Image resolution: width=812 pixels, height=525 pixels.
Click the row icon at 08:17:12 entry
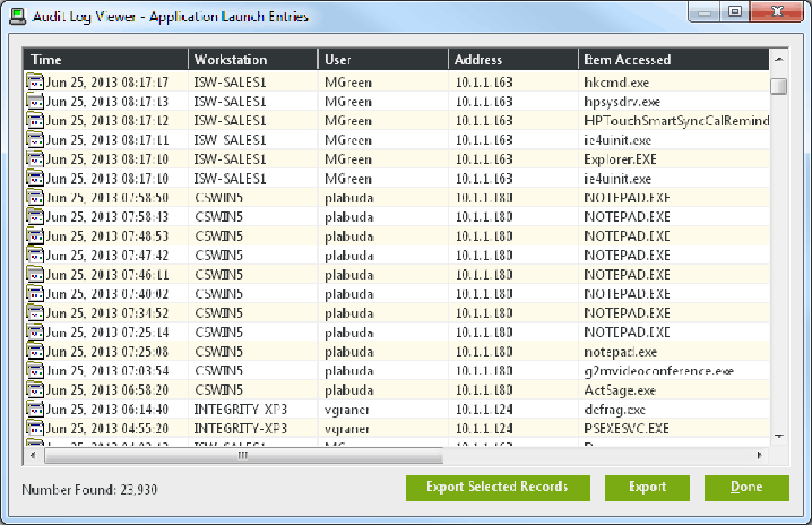[x=35, y=120]
